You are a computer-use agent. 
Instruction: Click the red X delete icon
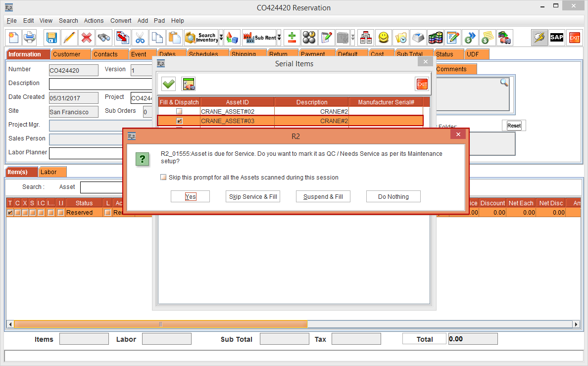pos(87,38)
